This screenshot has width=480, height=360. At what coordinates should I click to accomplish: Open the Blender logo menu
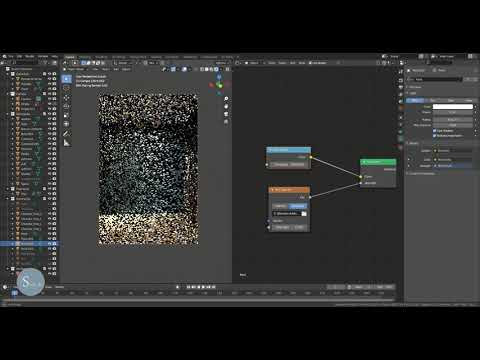tap(4, 56)
